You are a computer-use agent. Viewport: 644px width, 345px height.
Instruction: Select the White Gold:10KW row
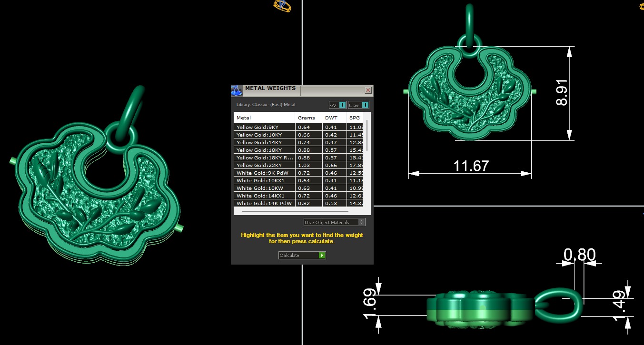coord(298,188)
